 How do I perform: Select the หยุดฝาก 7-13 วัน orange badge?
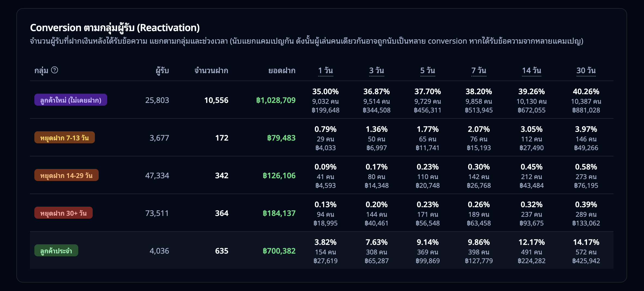pos(65,137)
